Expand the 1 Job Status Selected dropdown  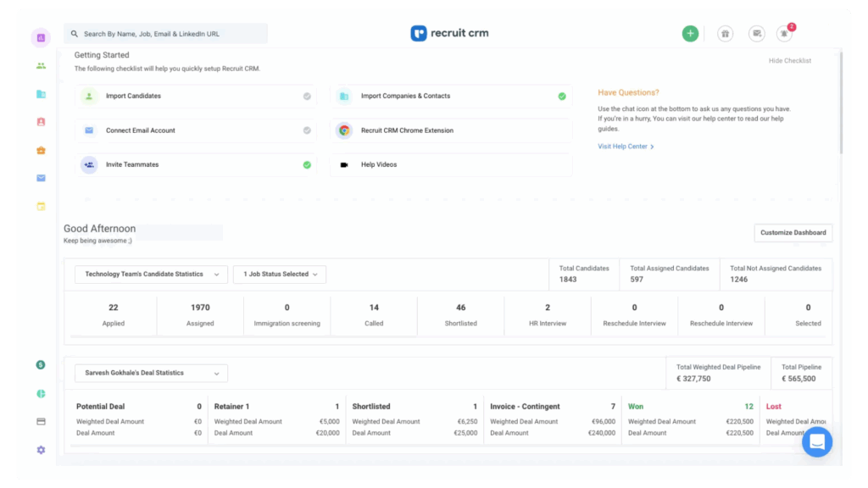(x=280, y=274)
